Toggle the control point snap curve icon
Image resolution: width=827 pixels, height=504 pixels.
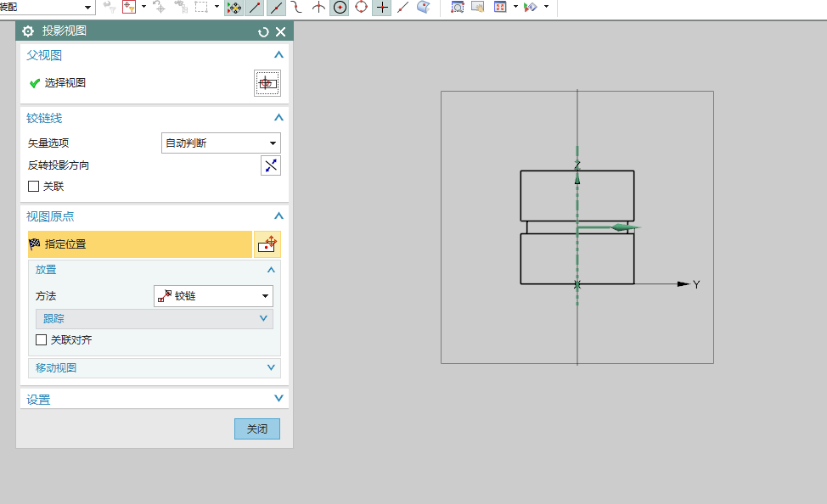coord(297,8)
